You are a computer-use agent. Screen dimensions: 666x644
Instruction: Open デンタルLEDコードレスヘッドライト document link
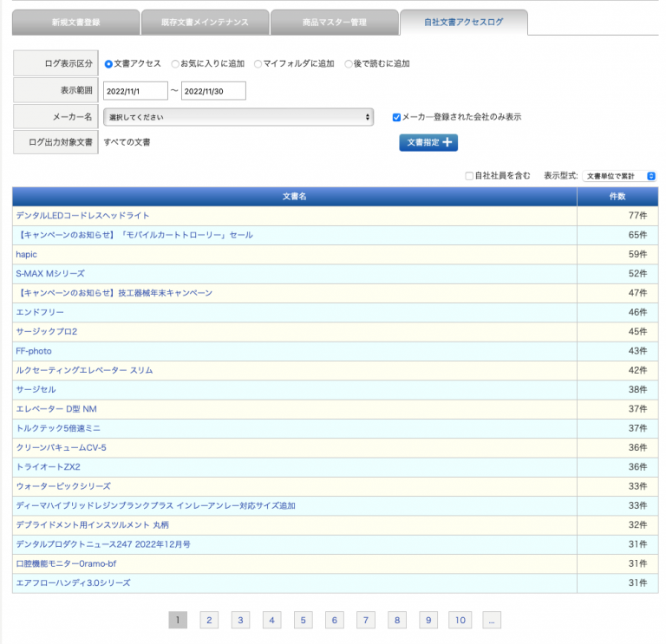coord(83,216)
